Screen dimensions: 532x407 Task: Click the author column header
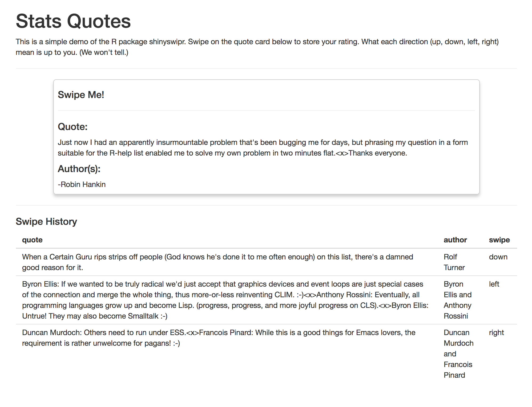point(455,240)
